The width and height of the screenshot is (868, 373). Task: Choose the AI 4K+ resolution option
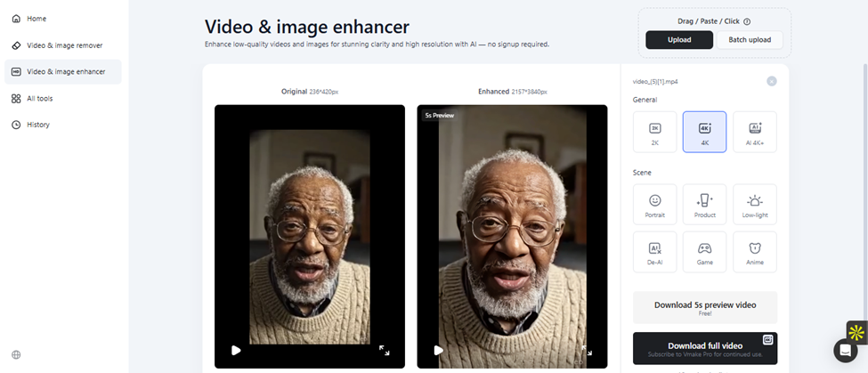[755, 132]
